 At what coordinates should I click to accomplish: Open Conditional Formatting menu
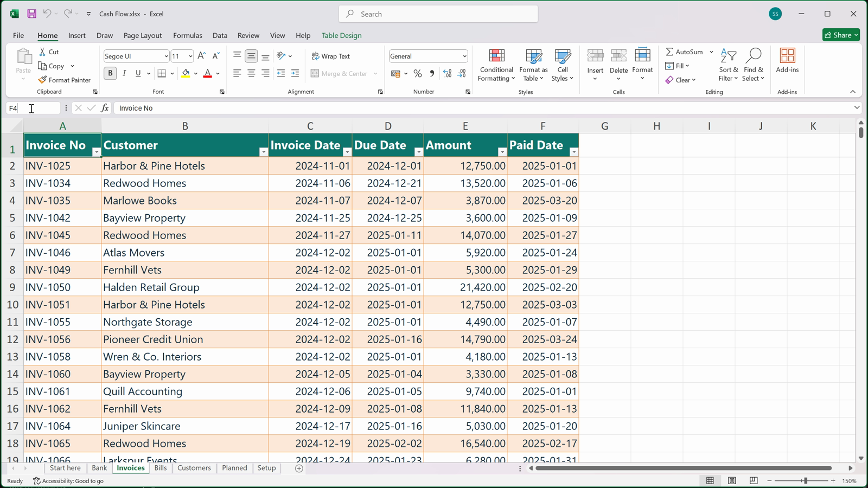(x=496, y=65)
